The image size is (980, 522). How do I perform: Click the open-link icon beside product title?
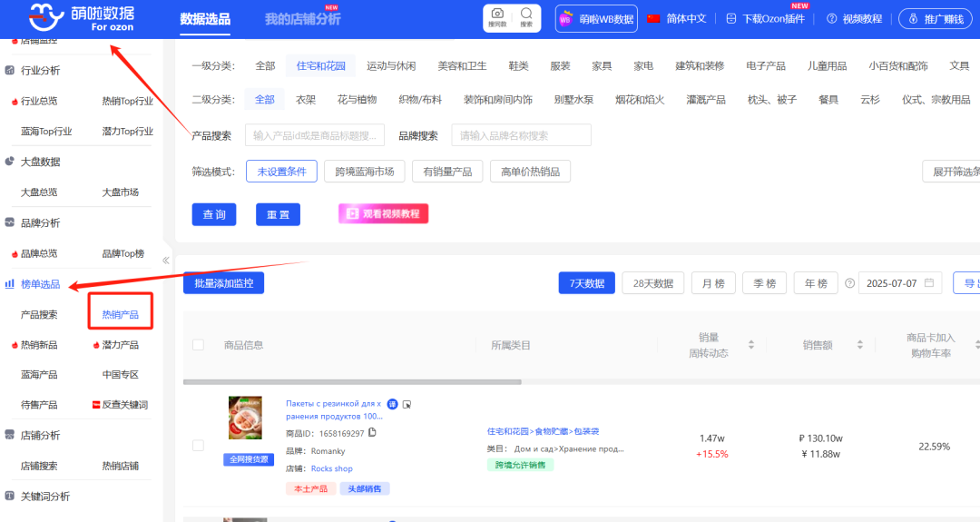click(x=407, y=405)
